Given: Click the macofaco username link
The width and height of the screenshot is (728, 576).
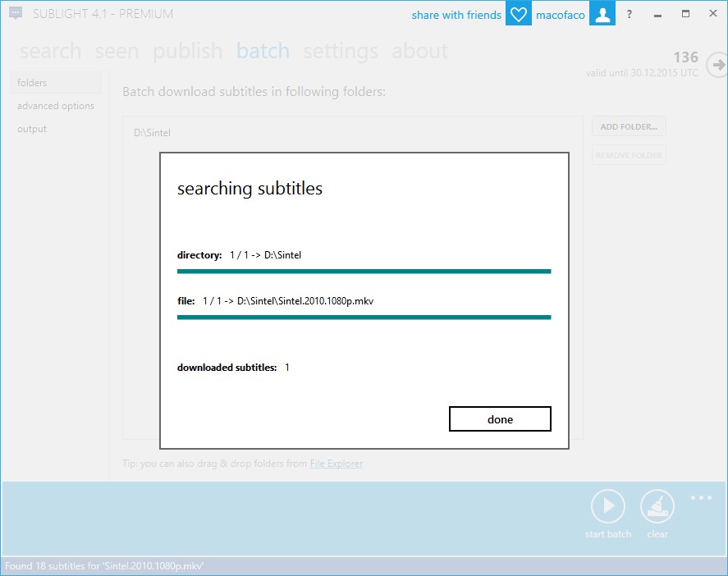Looking at the screenshot, I should pyautogui.click(x=561, y=15).
